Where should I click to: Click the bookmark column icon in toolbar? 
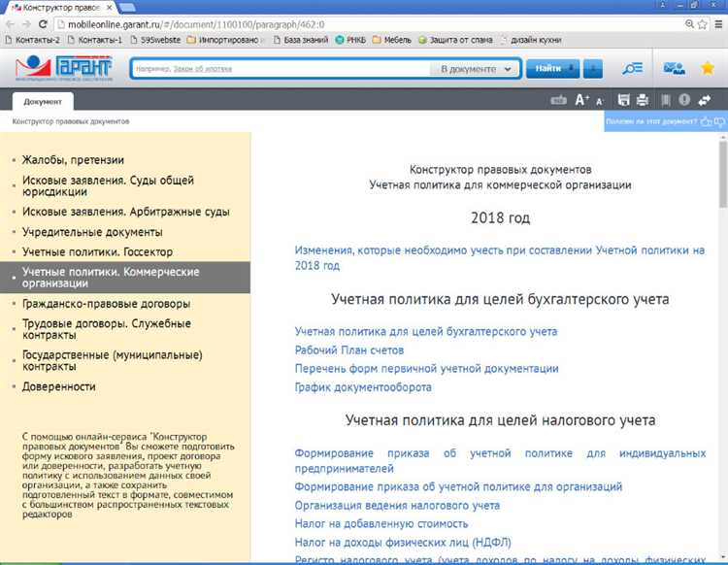665,100
